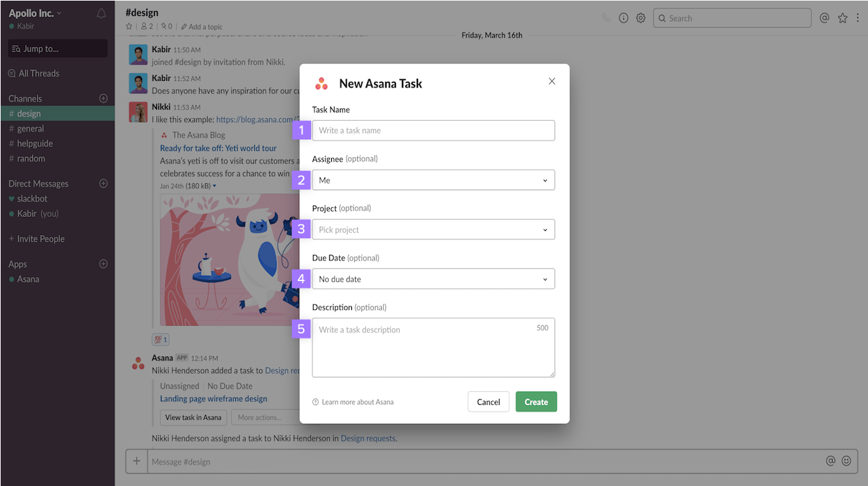868x486 pixels.
Task: Click the Asana logo in dialog header
Action: [321, 83]
